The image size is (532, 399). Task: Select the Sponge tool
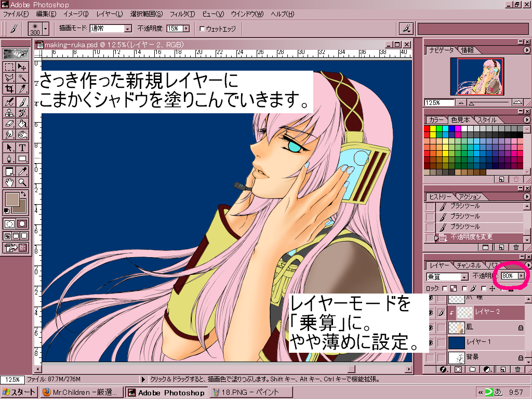click(x=22, y=135)
